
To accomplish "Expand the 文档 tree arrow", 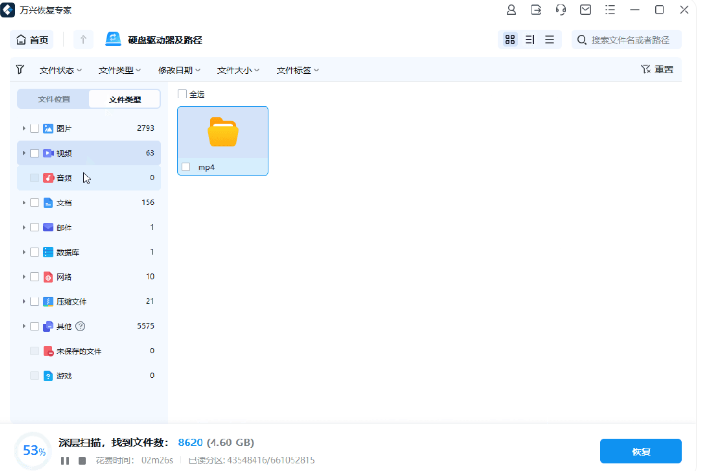I will pos(23,202).
